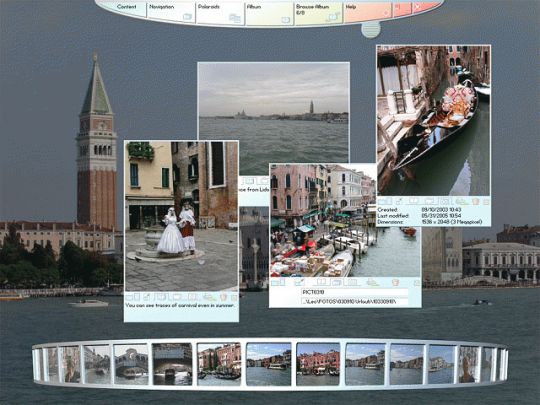This screenshot has height=405, width=540.
Task: Click the 'Last modified' date value
Action: (x=441, y=216)
